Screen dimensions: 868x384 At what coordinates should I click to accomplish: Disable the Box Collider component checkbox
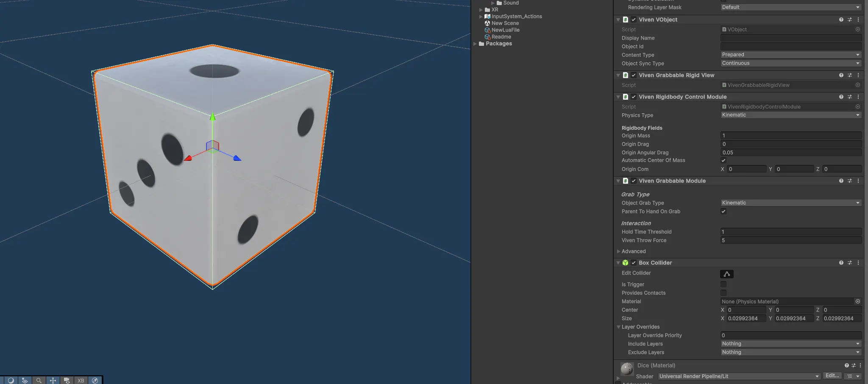tap(634, 263)
